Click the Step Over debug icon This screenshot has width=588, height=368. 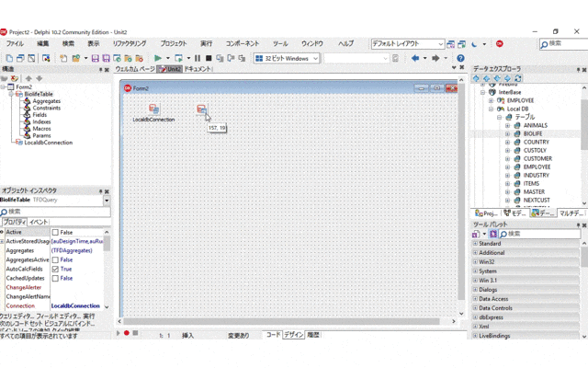231,58
